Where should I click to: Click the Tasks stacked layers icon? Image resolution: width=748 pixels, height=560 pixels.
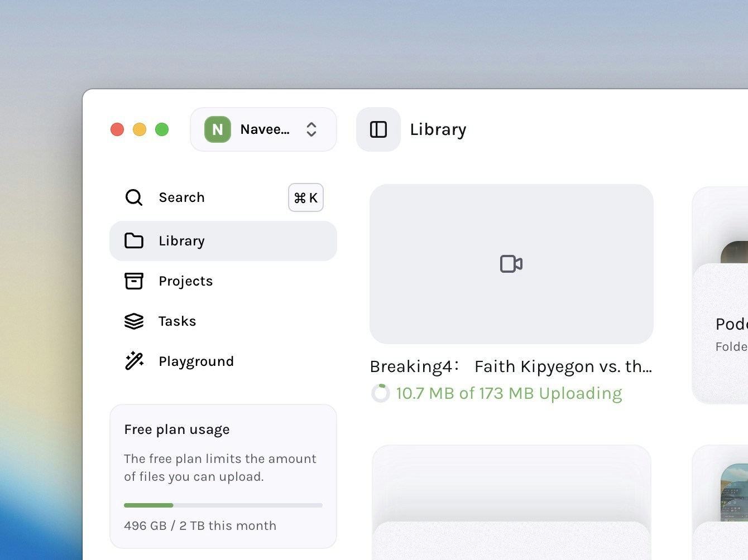pyautogui.click(x=134, y=321)
